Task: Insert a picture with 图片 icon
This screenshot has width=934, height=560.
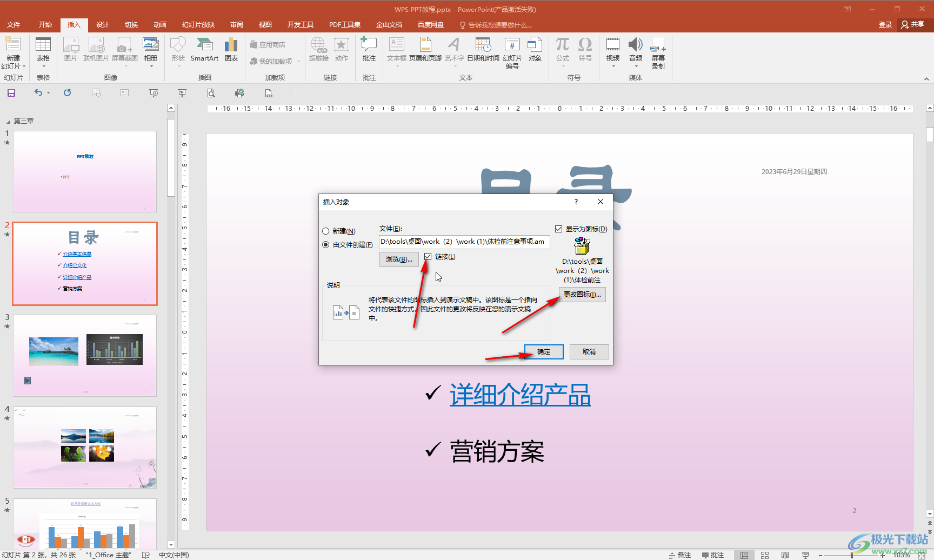Action: tap(70, 49)
